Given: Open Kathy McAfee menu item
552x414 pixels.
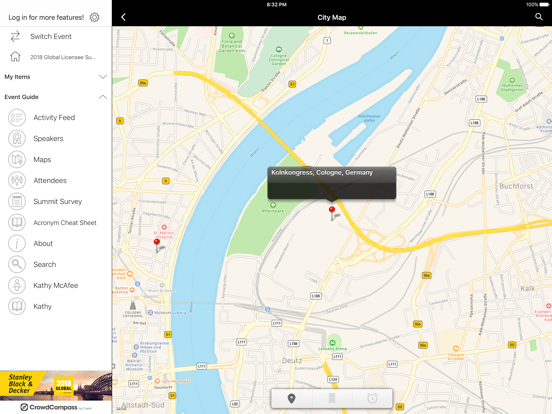Looking at the screenshot, I should [56, 285].
